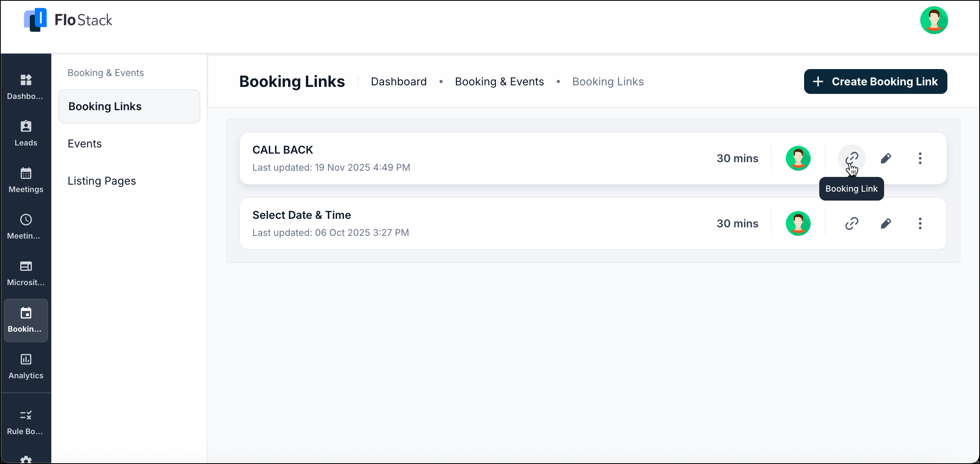The width and height of the screenshot is (980, 464).
Task: Open Dashboard from the breadcrumb trail
Action: [x=399, y=81]
